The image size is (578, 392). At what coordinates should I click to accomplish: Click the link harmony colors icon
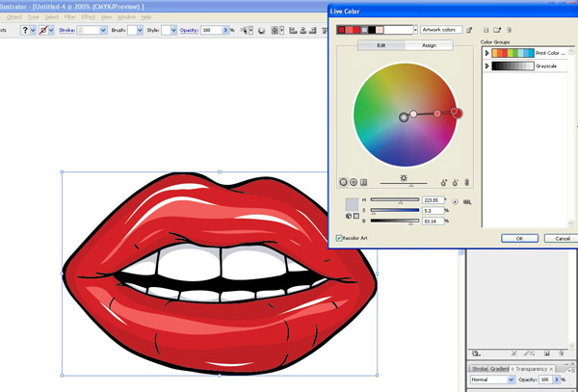pyautogui.click(x=467, y=181)
